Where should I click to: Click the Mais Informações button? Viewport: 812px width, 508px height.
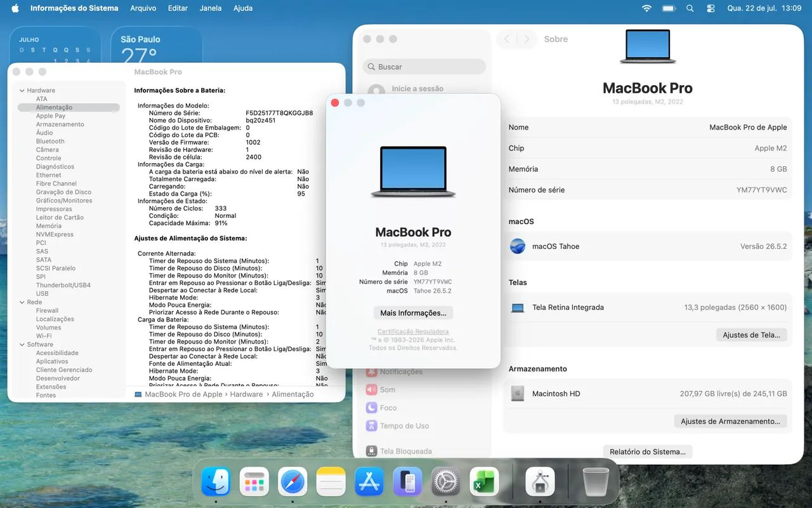pos(413,313)
